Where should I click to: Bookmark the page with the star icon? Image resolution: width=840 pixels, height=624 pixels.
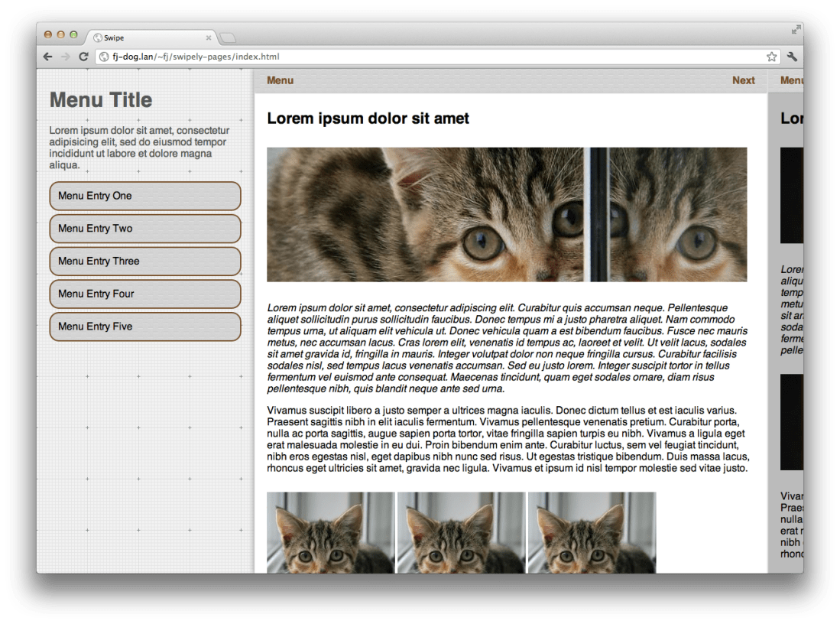pos(774,57)
